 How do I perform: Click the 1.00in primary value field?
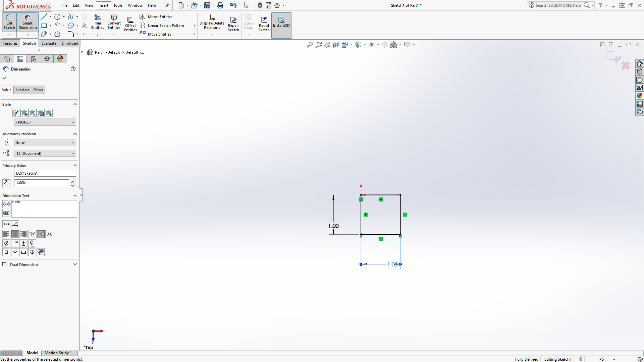42,183
